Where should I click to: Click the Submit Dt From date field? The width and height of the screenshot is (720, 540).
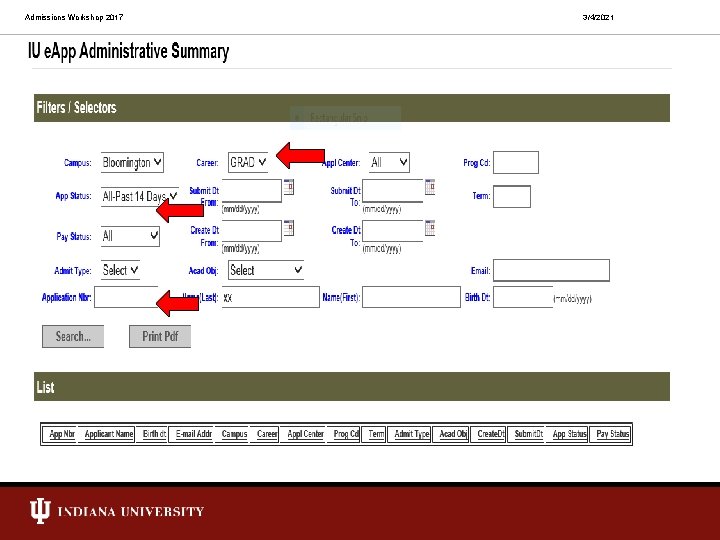click(252, 191)
